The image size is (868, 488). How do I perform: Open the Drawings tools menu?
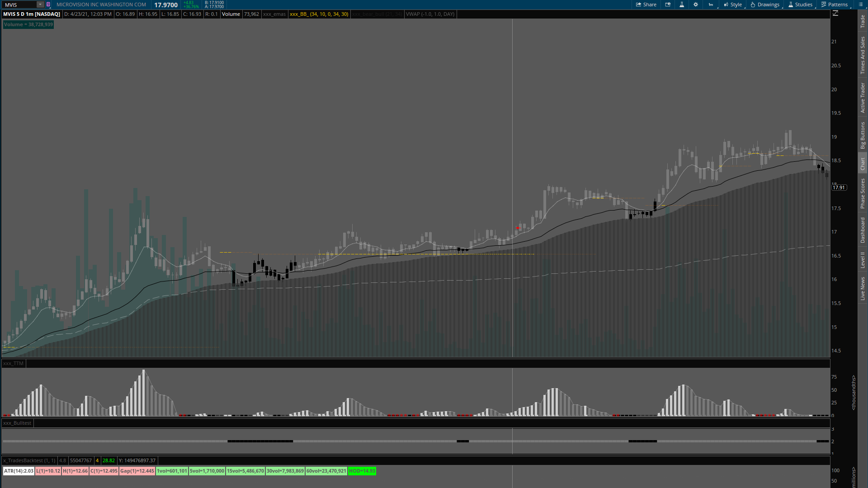pyautogui.click(x=765, y=5)
